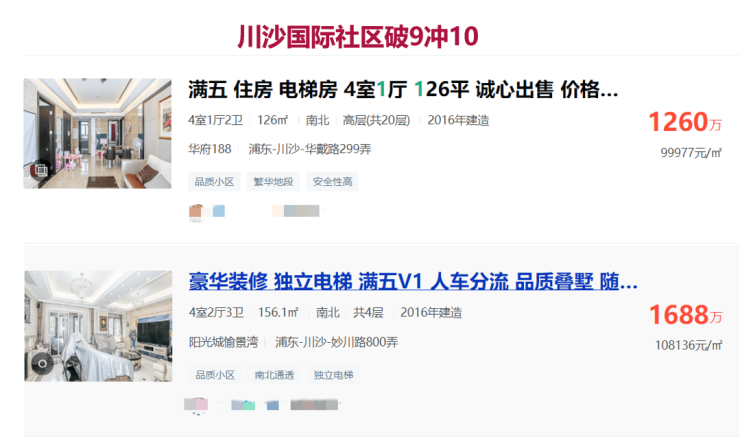Click the 1260万 price
This screenshot has height=437, width=740.
685,122
